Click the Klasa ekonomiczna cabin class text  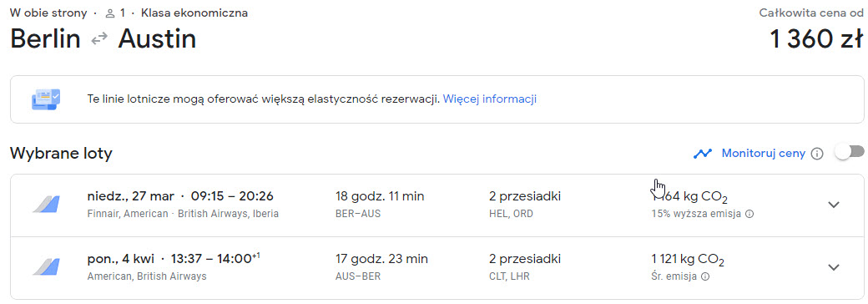pos(194,13)
